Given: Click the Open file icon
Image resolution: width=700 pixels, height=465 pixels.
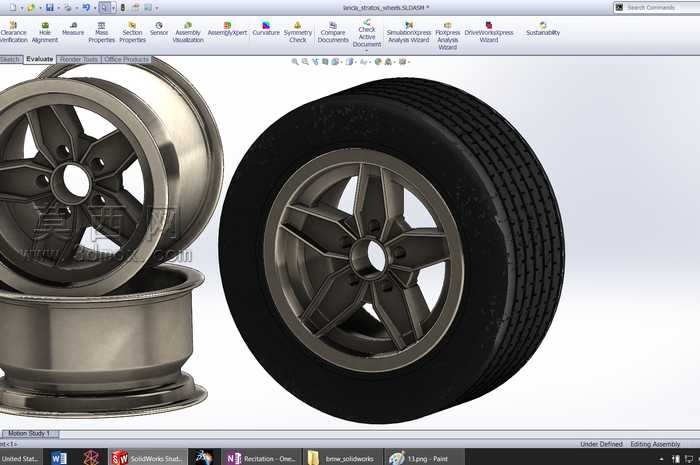Looking at the screenshot, I should coord(31,8).
